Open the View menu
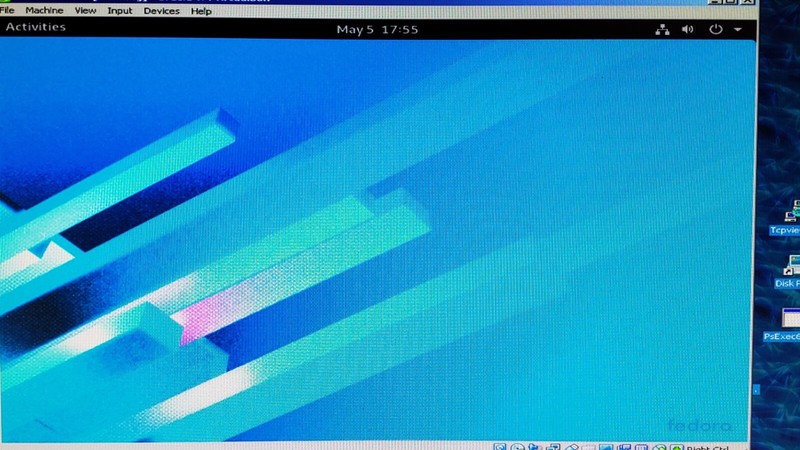800x450 pixels. (85, 11)
